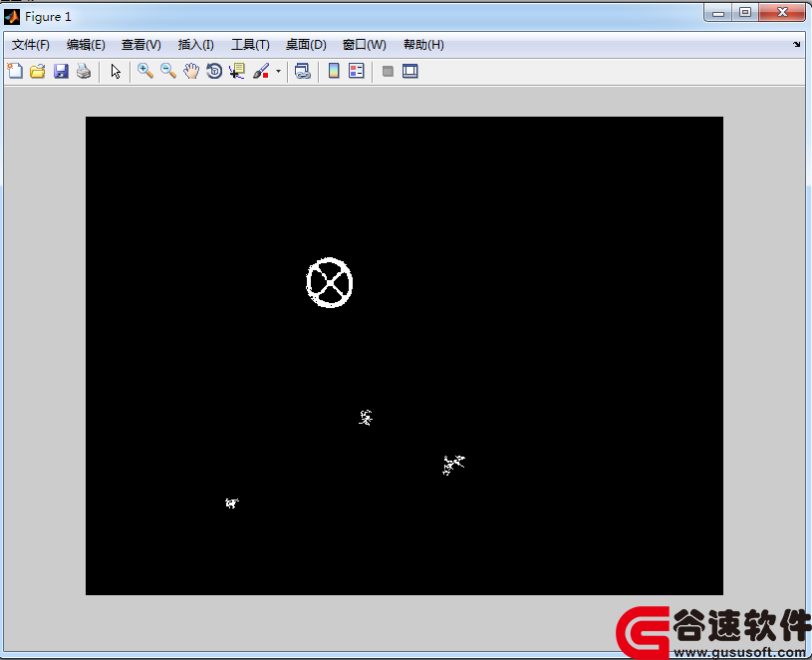
Task: Click the Link Plot toolbar icon
Action: click(x=303, y=71)
